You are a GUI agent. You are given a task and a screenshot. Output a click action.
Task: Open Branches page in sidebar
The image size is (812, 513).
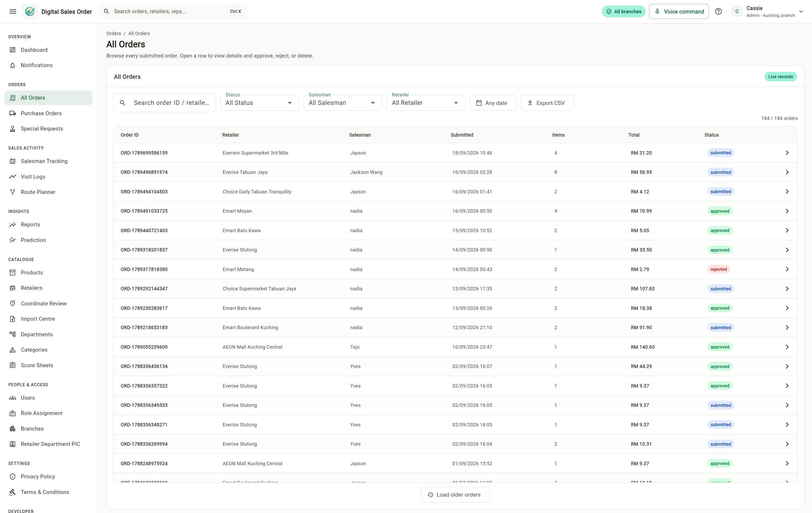point(48,429)
